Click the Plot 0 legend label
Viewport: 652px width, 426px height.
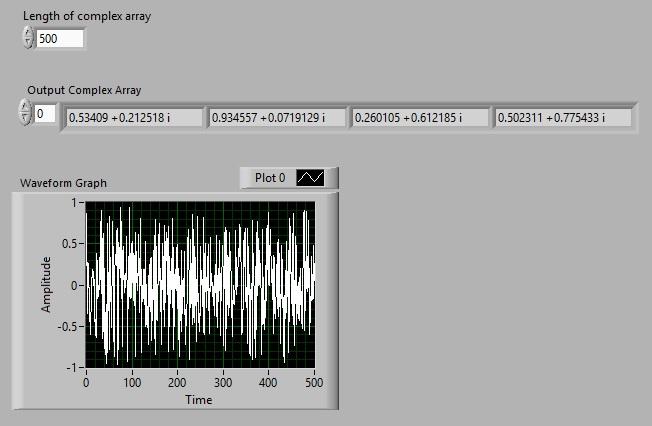(x=270, y=178)
